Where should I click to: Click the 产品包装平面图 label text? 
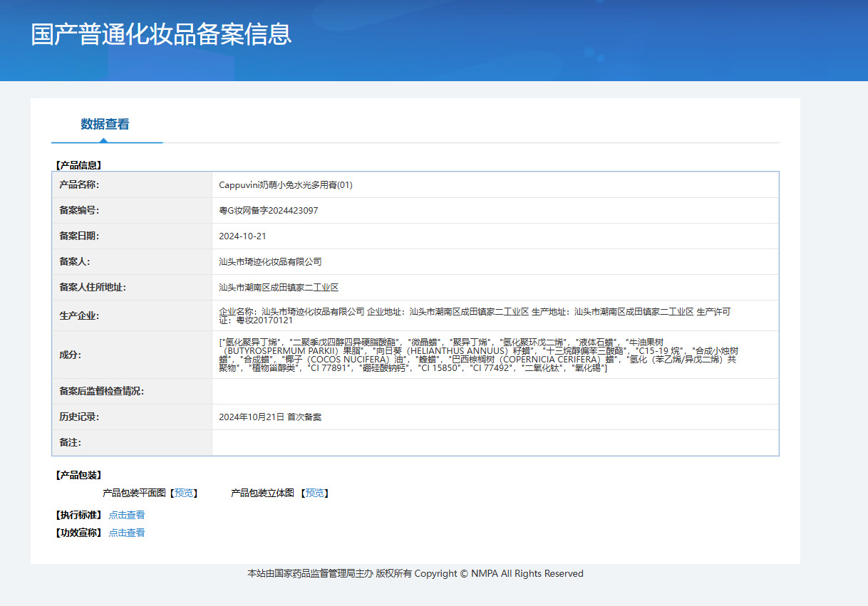pos(134,493)
